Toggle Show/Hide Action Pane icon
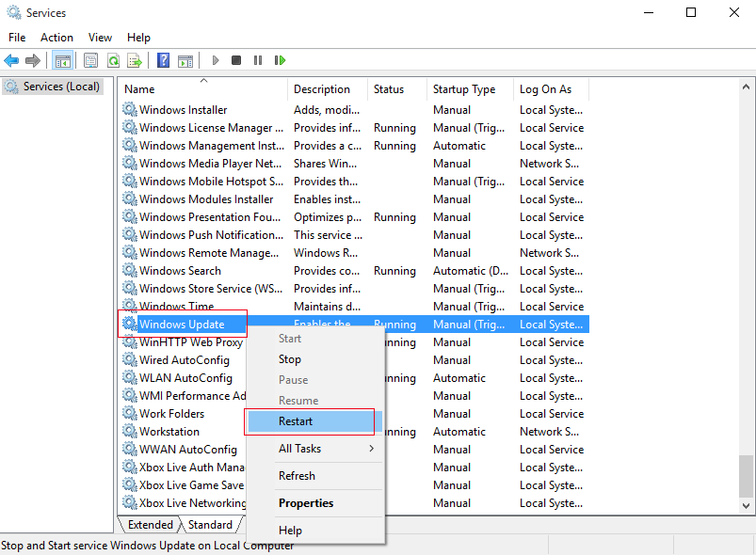 click(185, 61)
